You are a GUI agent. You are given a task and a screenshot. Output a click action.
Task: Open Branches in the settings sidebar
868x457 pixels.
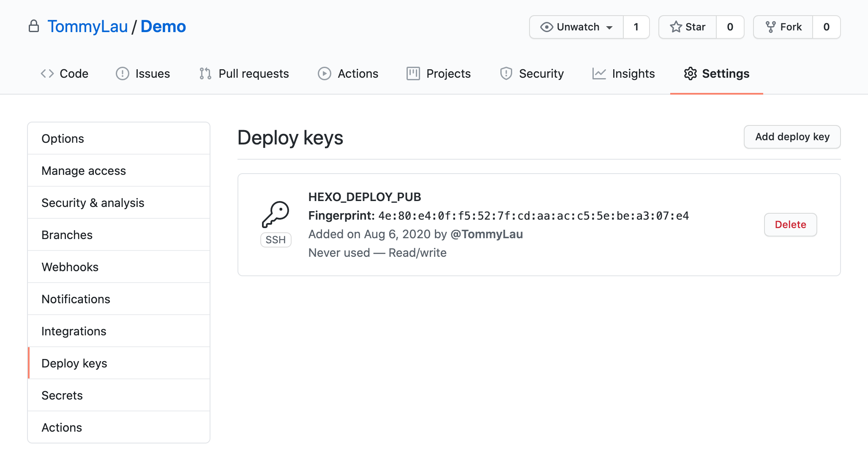(67, 235)
